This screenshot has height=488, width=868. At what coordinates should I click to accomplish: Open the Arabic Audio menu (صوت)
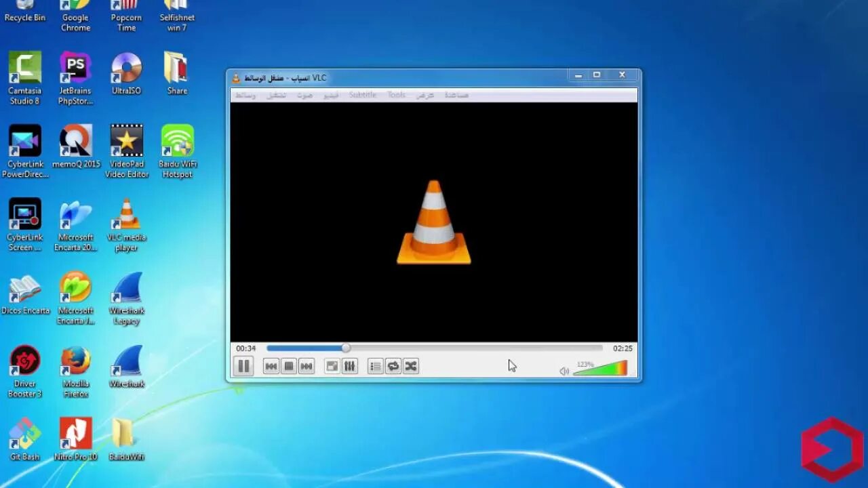click(x=304, y=95)
